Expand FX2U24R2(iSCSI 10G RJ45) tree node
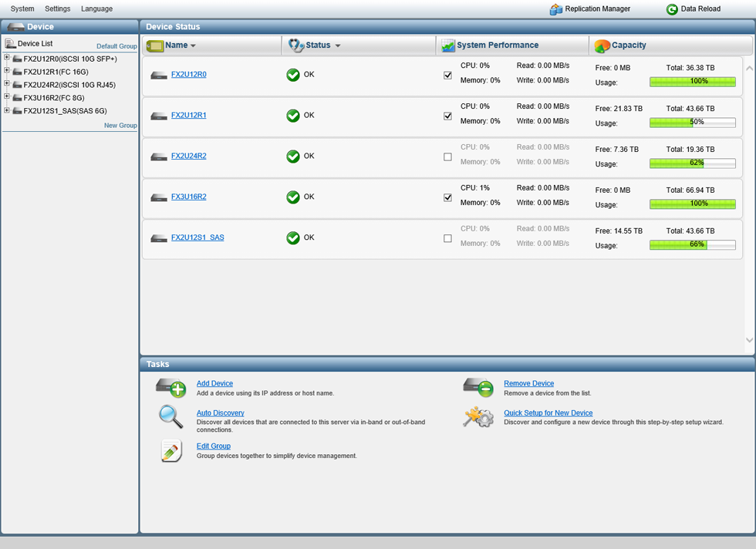 pos(7,84)
